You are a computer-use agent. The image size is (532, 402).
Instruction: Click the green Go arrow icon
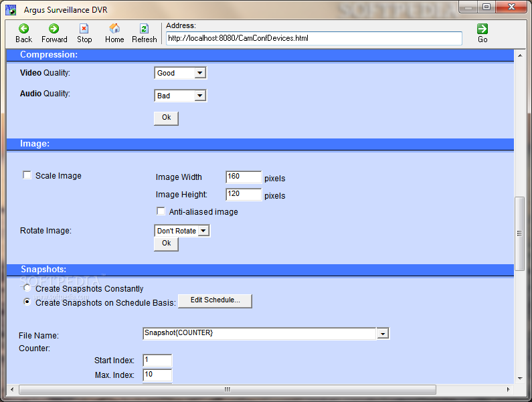point(482,29)
